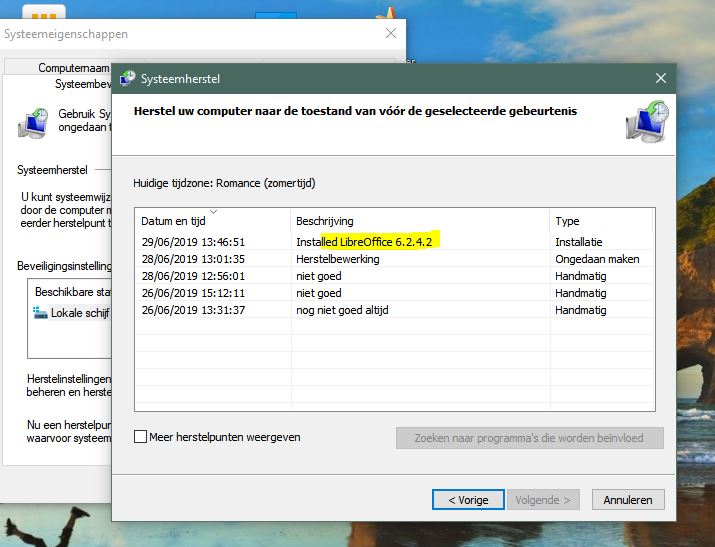Click the Annuleren button
Image resolution: width=715 pixels, height=547 pixels.
point(628,500)
